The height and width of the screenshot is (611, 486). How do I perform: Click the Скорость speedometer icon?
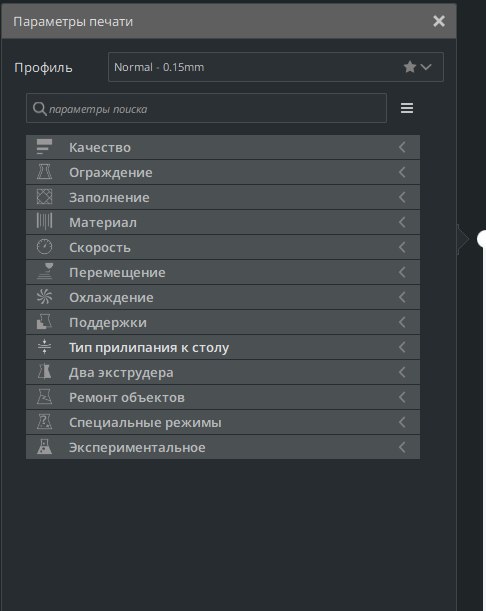tap(44, 247)
